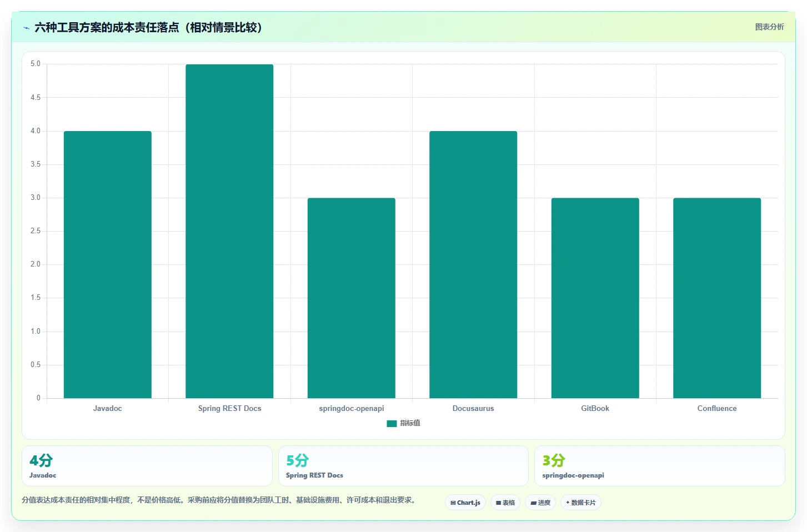Click the Confluence x-axis label
This screenshot has height=532, width=807.
click(x=717, y=408)
